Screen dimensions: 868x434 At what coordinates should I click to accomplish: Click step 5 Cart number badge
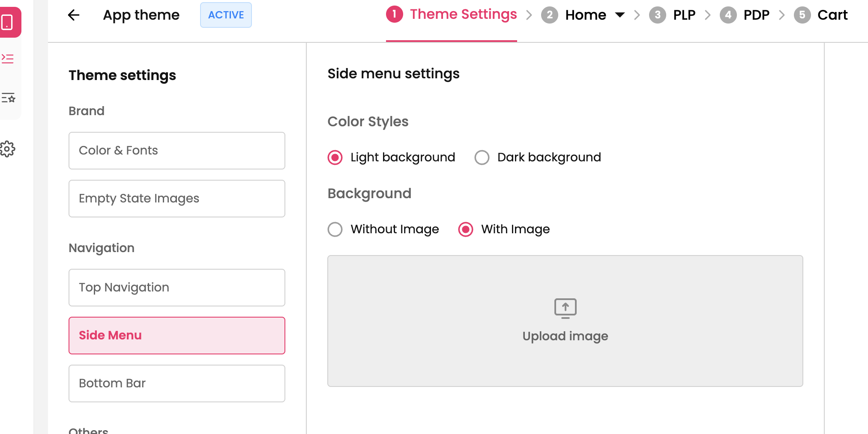(x=802, y=15)
